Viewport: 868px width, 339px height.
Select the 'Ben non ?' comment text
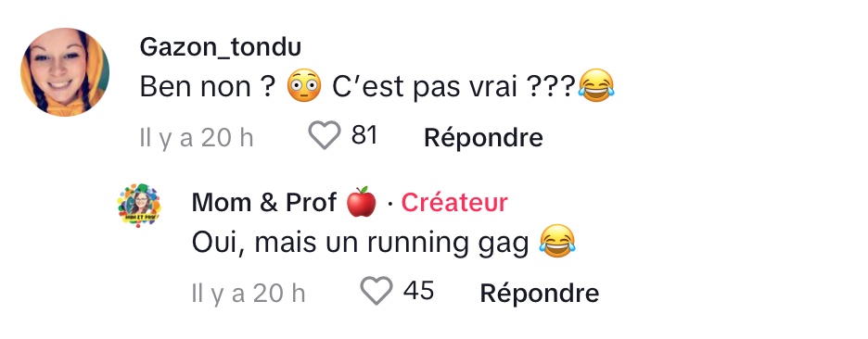coord(208,87)
